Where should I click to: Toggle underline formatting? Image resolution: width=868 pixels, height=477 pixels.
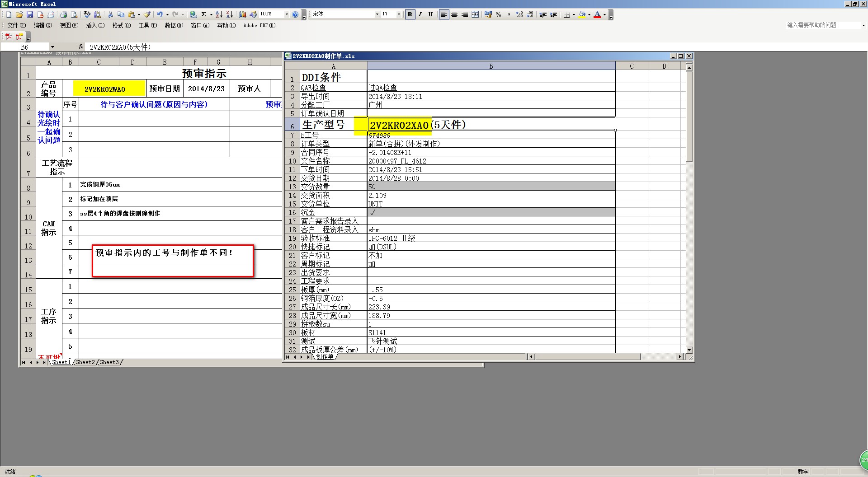click(430, 14)
